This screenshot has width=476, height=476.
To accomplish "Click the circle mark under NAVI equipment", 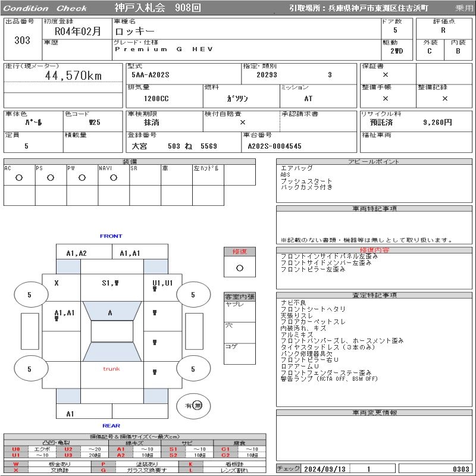I will [x=113, y=177].
